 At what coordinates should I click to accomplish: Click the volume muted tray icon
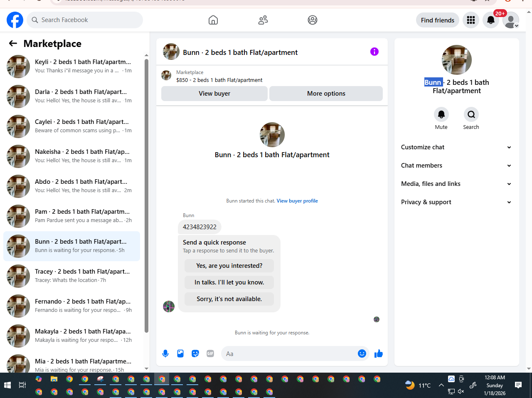tap(461, 391)
